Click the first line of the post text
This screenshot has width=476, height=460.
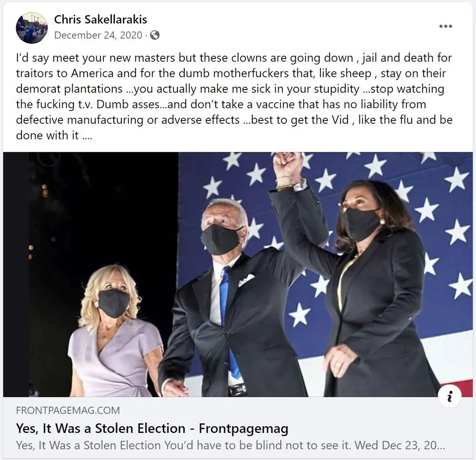[x=234, y=58]
